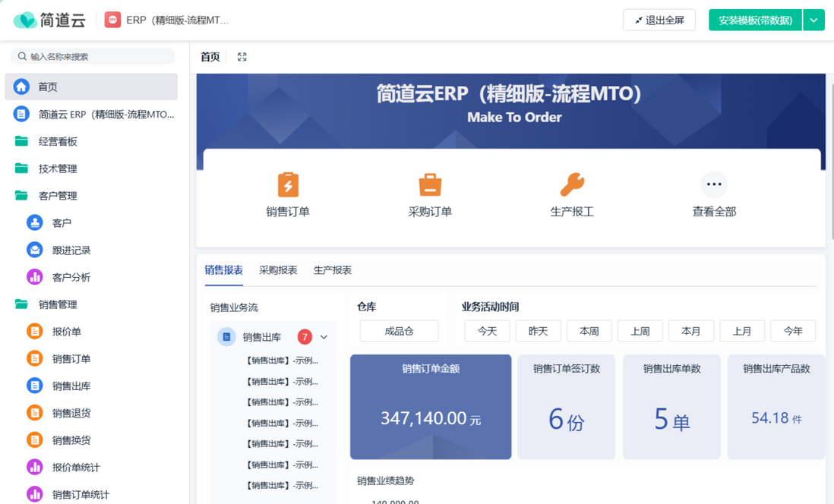
Task: Click the 销售订单签订数 card
Action: [x=567, y=407]
